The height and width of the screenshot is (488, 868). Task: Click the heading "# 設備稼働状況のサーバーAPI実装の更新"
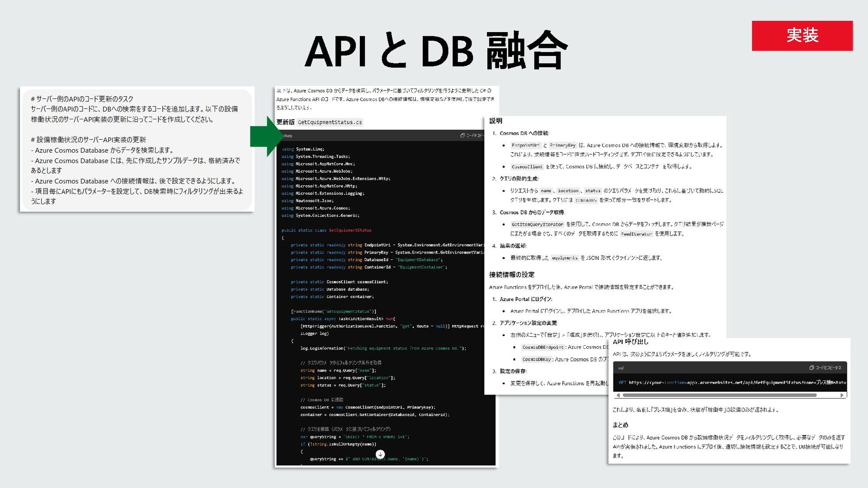click(x=88, y=140)
